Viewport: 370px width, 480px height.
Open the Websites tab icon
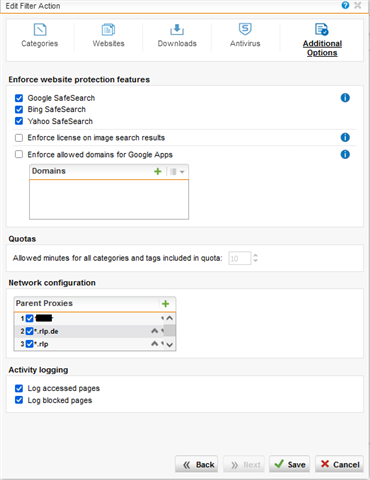click(x=108, y=30)
